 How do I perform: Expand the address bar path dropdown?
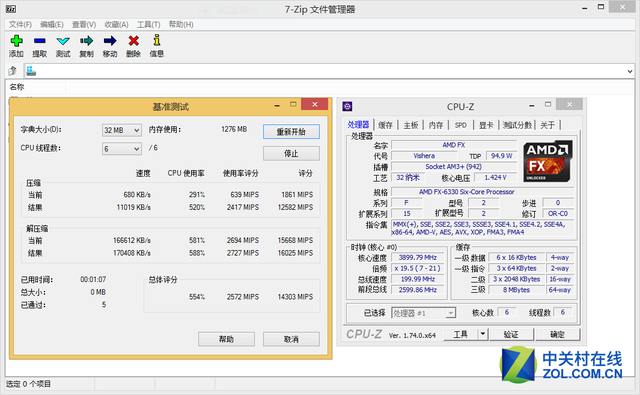point(630,71)
